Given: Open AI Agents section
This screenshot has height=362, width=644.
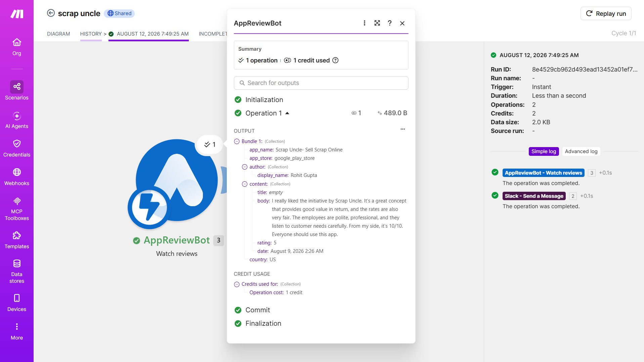Looking at the screenshot, I should coord(17,120).
